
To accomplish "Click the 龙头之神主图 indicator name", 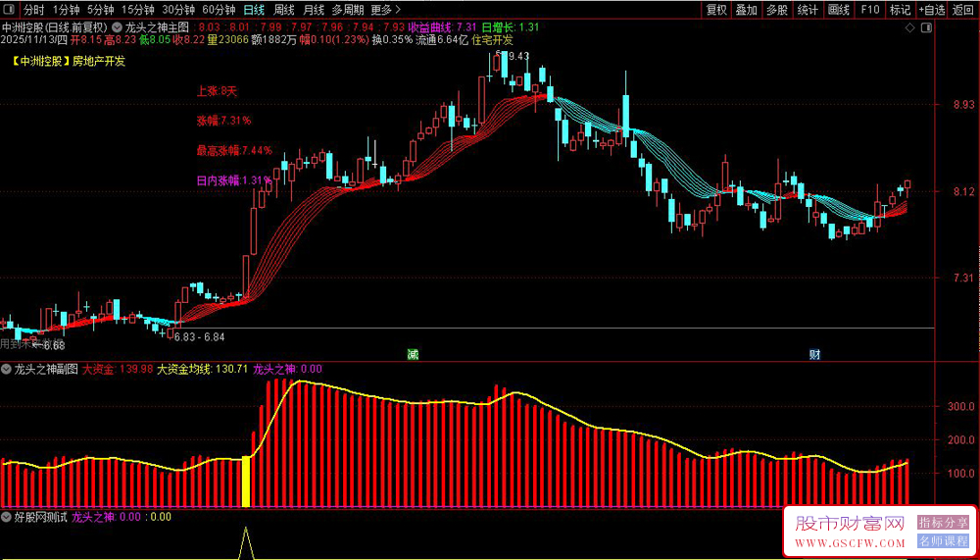I will click(x=157, y=27).
